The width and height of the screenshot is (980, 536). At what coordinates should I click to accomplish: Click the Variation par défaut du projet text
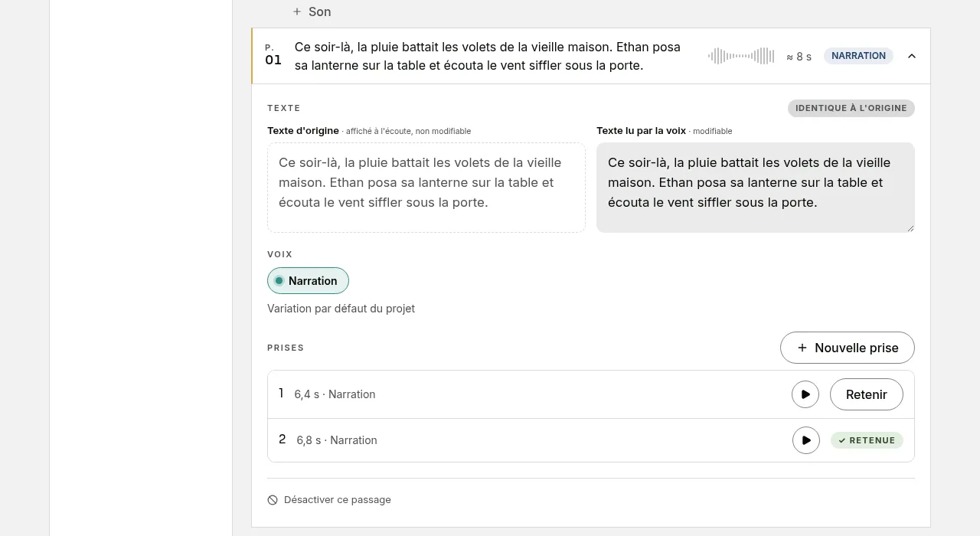pos(341,309)
